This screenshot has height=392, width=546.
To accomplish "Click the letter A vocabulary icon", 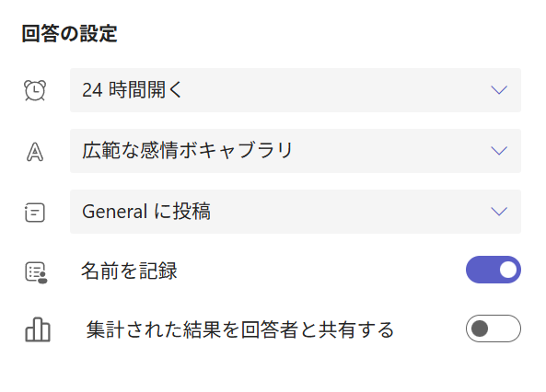I will [x=35, y=152].
